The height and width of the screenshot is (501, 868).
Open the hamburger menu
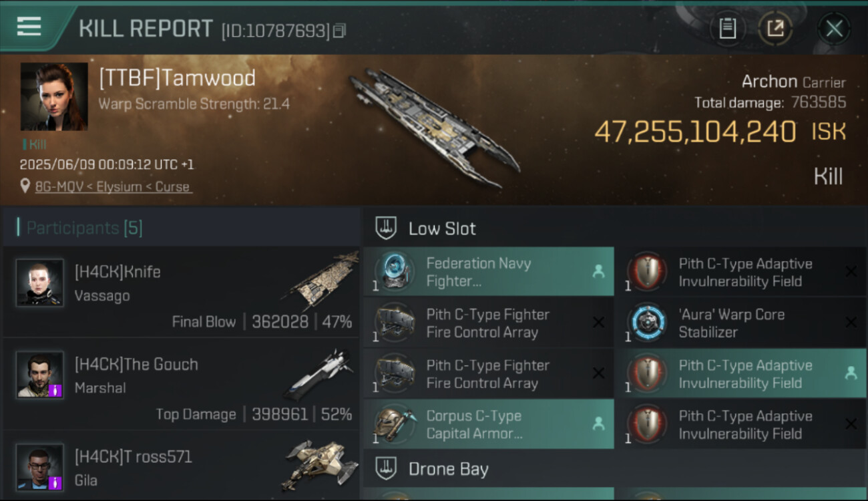coord(29,26)
